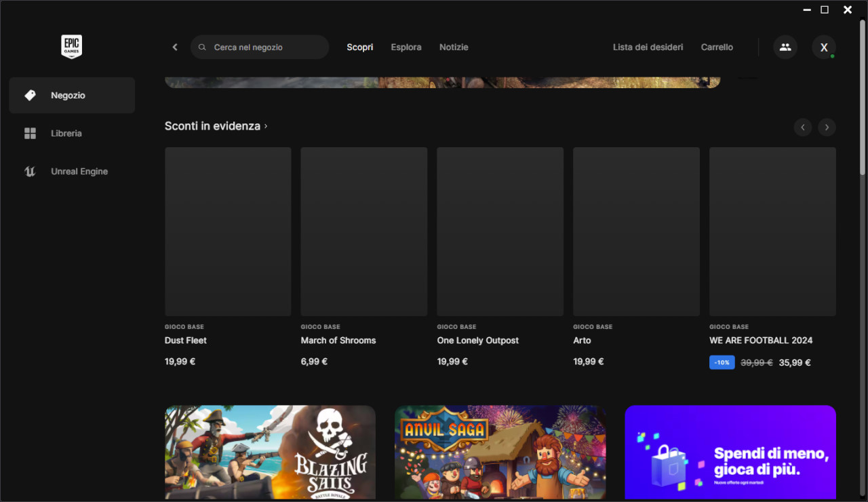Click the Negozio tag icon
Image resolution: width=868 pixels, height=502 pixels.
coord(30,95)
